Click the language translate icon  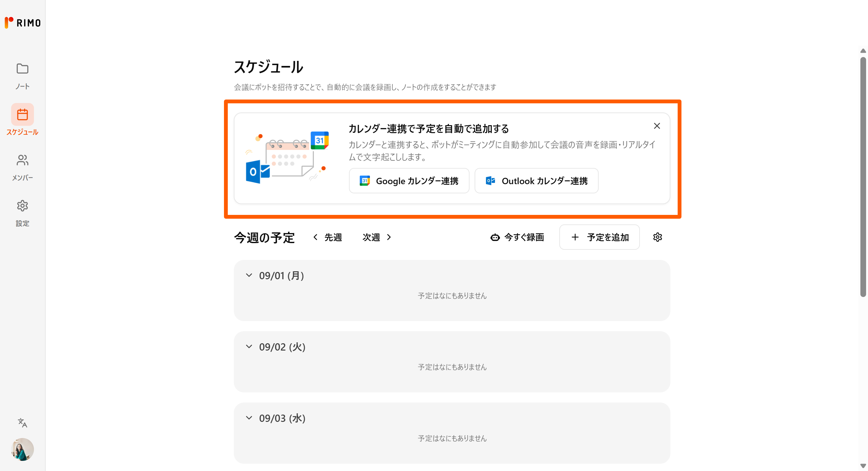[x=22, y=423]
